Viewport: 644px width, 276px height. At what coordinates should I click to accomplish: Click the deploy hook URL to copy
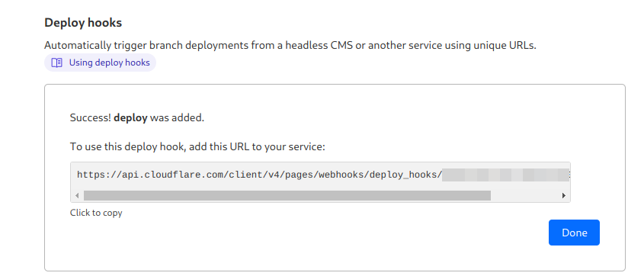click(320, 175)
